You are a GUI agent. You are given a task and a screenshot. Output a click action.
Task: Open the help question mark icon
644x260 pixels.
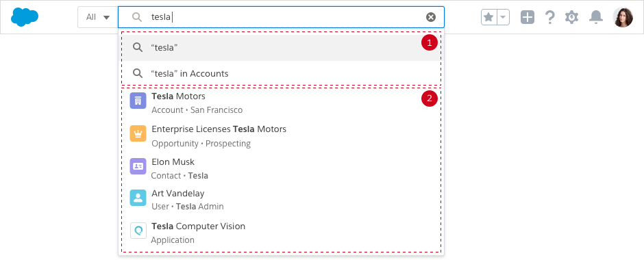click(x=549, y=17)
